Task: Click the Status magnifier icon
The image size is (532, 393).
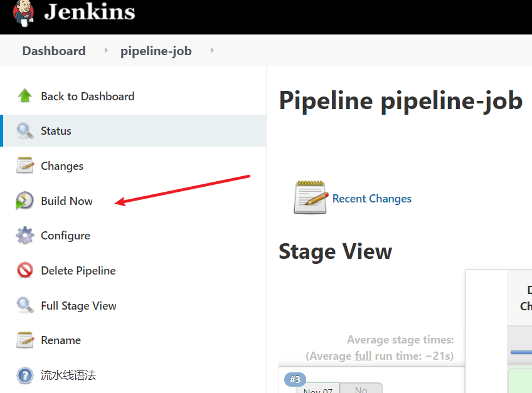Action: [x=25, y=131]
